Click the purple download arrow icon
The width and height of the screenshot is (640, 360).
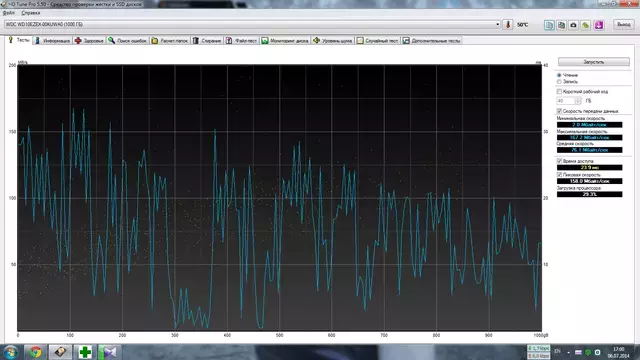[598, 25]
